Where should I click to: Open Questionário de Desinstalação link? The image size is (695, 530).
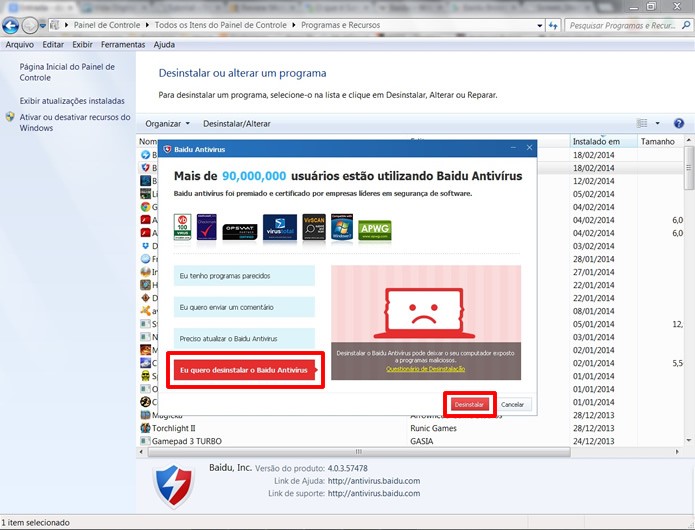coord(426,369)
